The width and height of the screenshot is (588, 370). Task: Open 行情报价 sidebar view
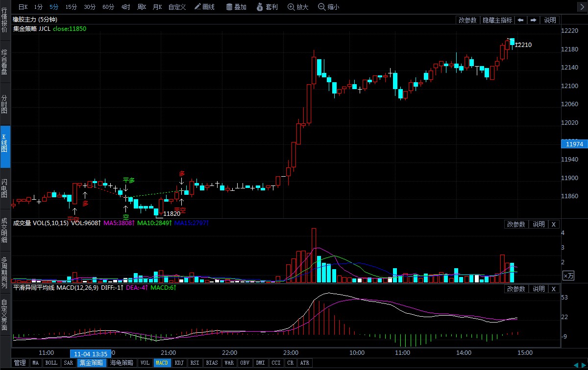point(4,20)
